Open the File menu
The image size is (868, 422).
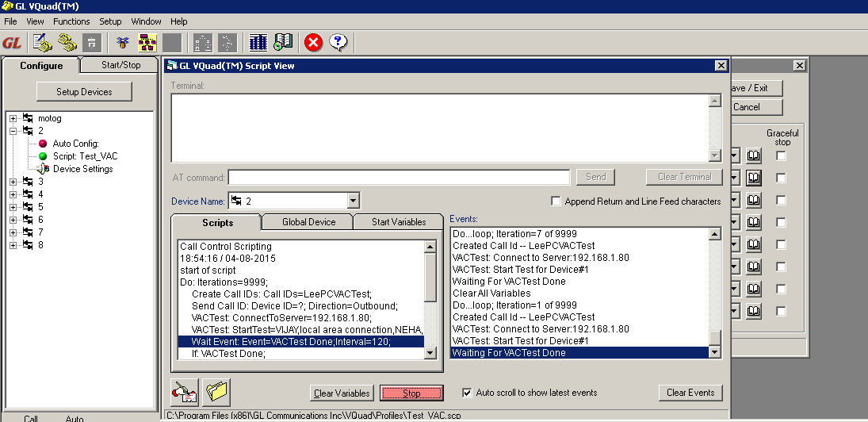10,21
